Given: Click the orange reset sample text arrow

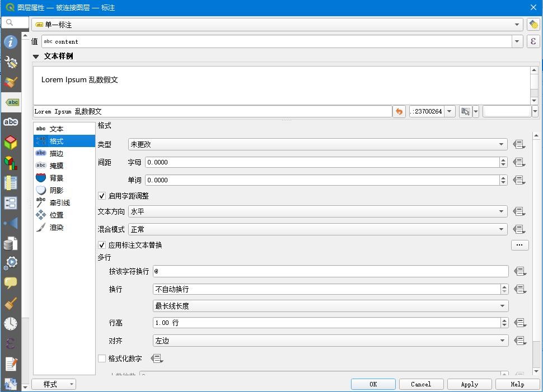Looking at the screenshot, I should click(399, 111).
